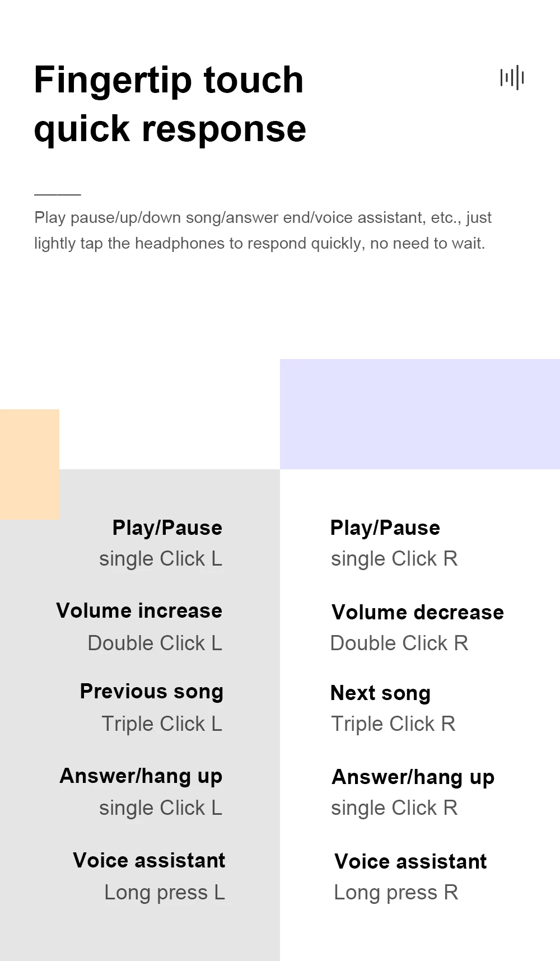560x961 pixels.
Task: Select the lavender color block
Action: 419,413
